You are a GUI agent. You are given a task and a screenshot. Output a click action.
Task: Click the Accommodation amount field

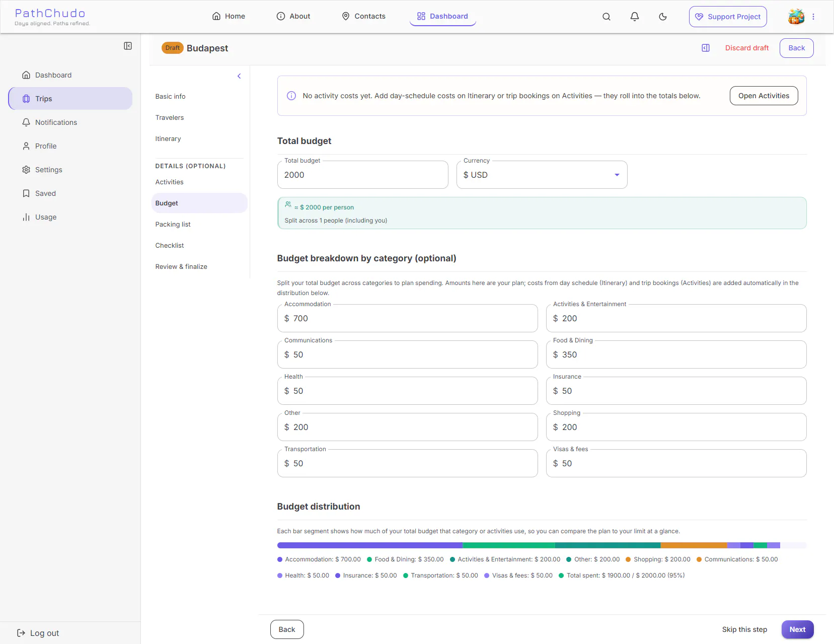coord(407,318)
